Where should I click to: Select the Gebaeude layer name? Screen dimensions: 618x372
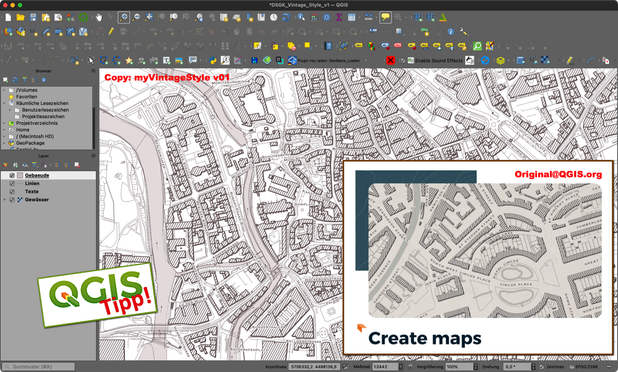37,175
